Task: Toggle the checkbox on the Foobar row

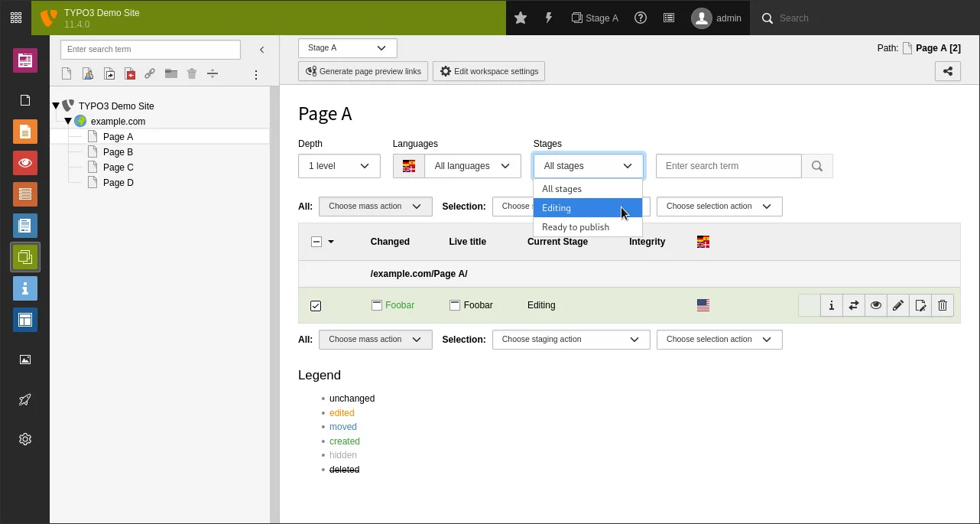Action: (x=316, y=305)
